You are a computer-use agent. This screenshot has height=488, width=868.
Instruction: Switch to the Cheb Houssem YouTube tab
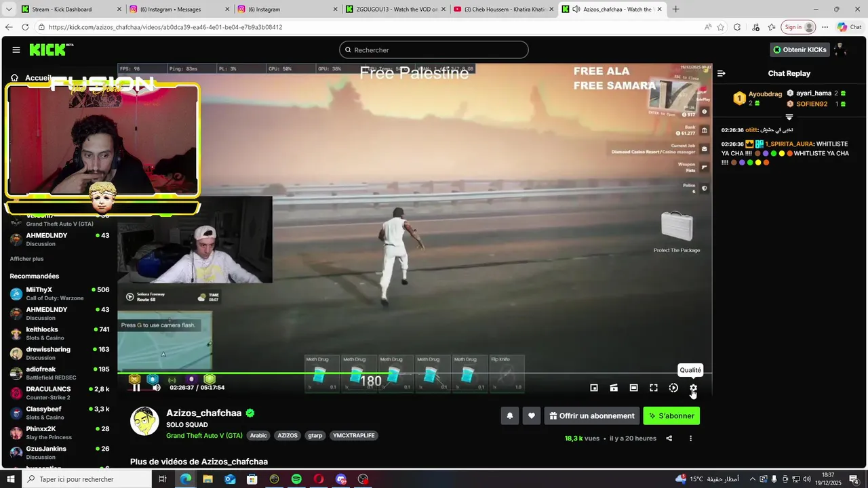click(x=503, y=9)
